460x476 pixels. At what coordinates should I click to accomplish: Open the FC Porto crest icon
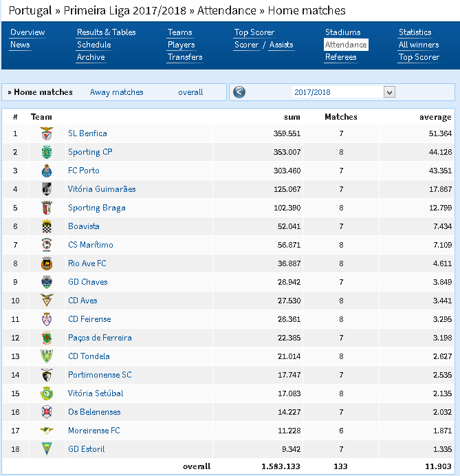coord(47,171)
